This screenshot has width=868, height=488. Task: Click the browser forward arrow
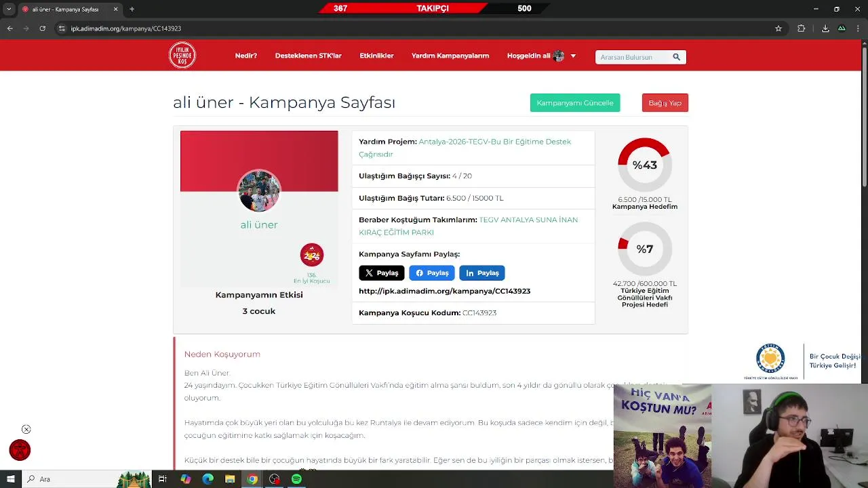point(26,28)
